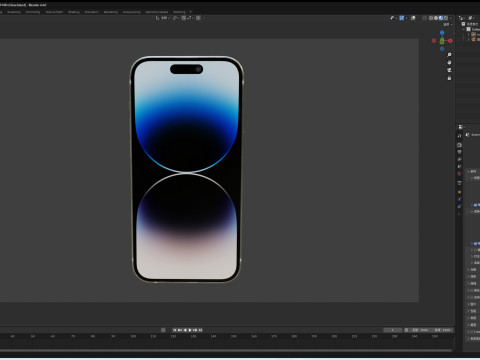The width and height of the screenshot is (480, 360).
Task: Switch to the Texture Paint workspace
Action: 54,12
